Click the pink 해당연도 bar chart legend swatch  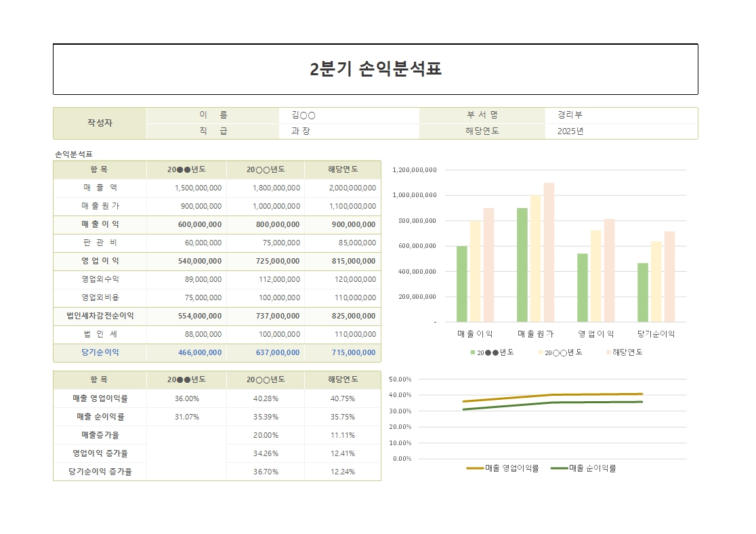tap(608, 352)
